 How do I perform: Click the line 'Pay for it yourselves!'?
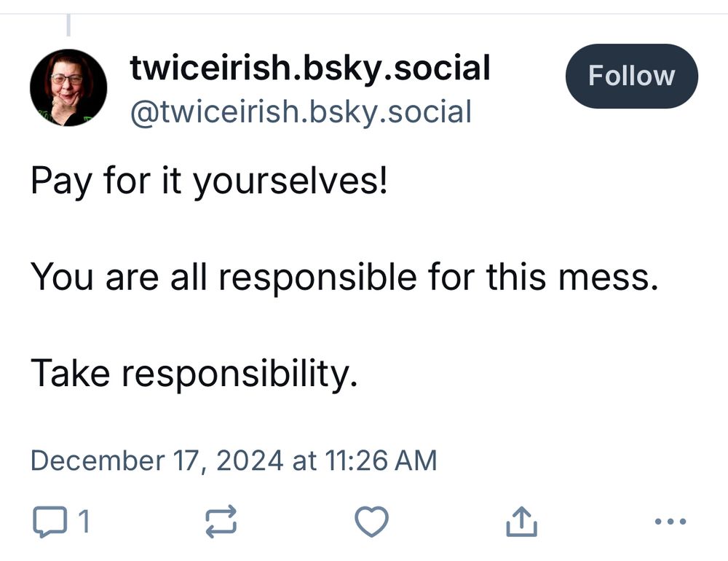[210, 179]
